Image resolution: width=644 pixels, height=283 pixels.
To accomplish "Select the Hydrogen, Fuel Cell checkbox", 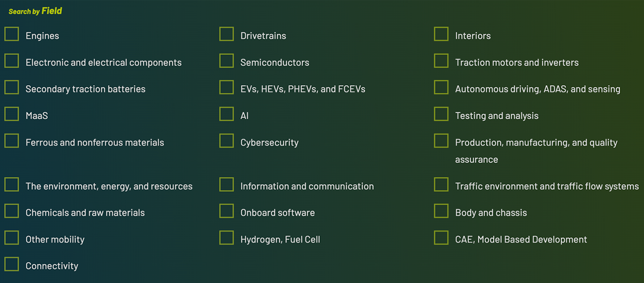I will pos(226,238).
